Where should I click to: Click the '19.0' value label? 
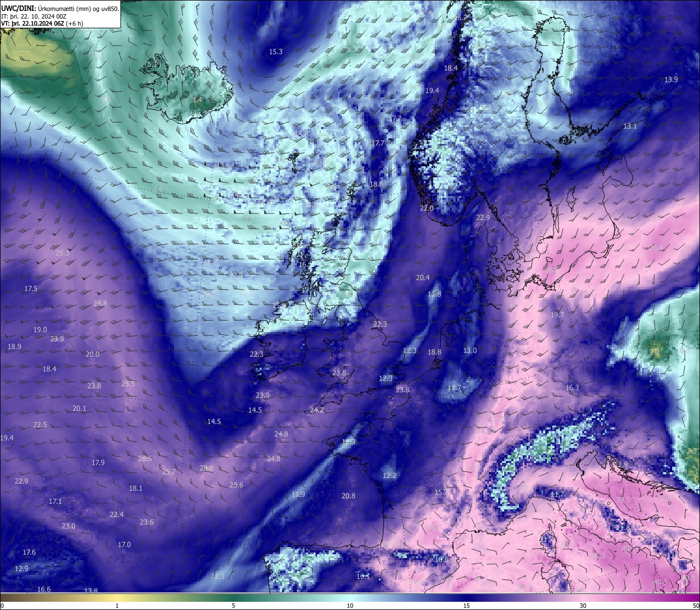click(x=40, y=330)
